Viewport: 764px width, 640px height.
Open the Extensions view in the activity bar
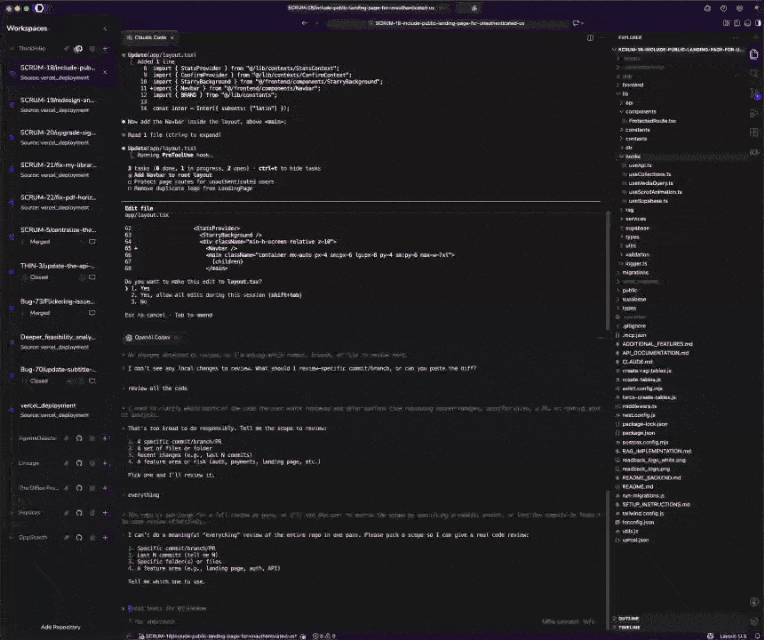pos(754,132)
